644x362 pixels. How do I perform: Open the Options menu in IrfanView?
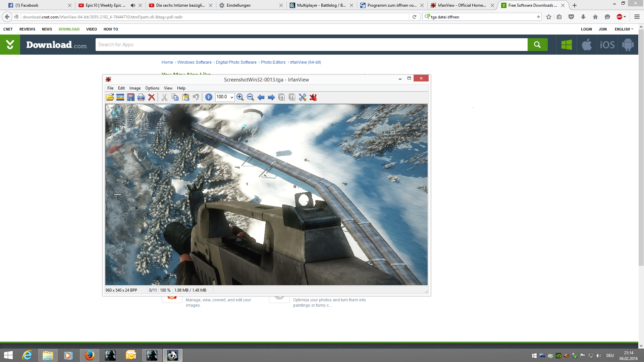click(x=152, y=88)
